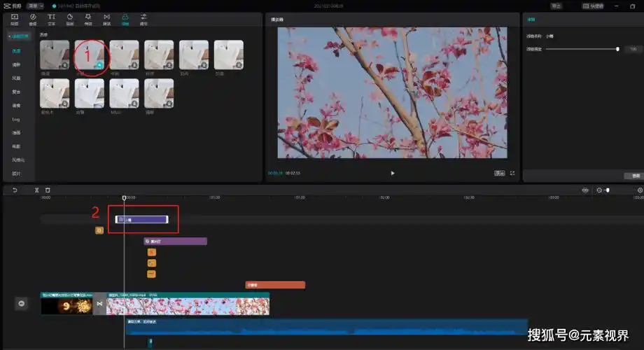The image size is (644, 350).
Task: Toggle the main track mute button
Action: (x=21, y=303)
